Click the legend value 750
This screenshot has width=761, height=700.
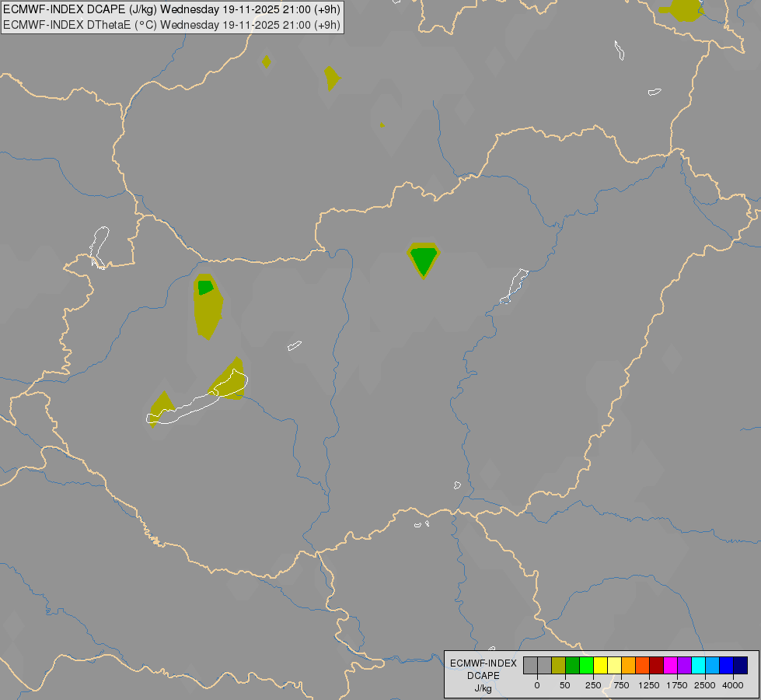coord(621,685)
